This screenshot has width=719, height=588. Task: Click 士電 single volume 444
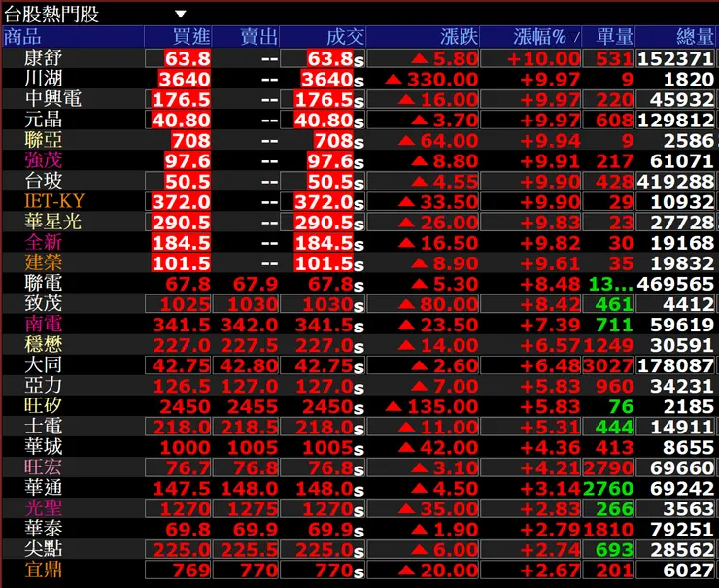pyautogui.click(x=614, y=428)
